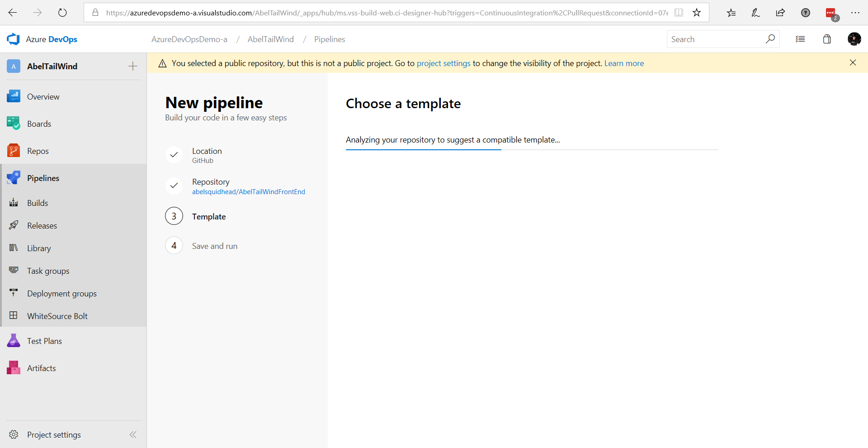
Task: Click the Search input field
Action: pyautogui.click(x=717, y=39)
